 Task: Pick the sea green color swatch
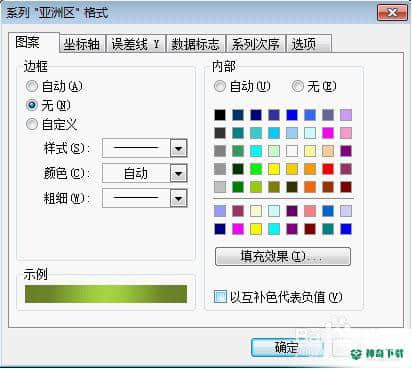(x=238, y=151)
